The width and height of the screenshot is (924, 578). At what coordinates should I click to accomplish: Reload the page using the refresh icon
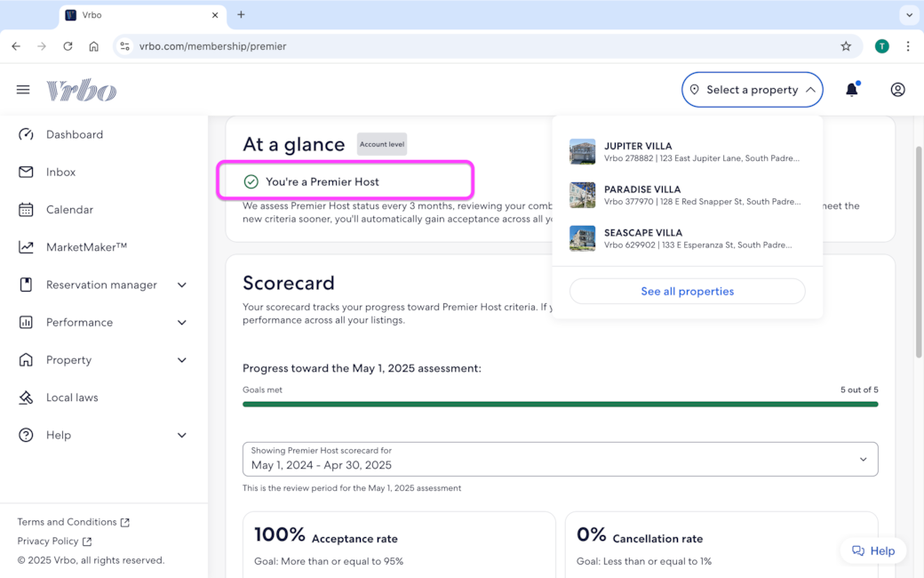tap(68, 46)
